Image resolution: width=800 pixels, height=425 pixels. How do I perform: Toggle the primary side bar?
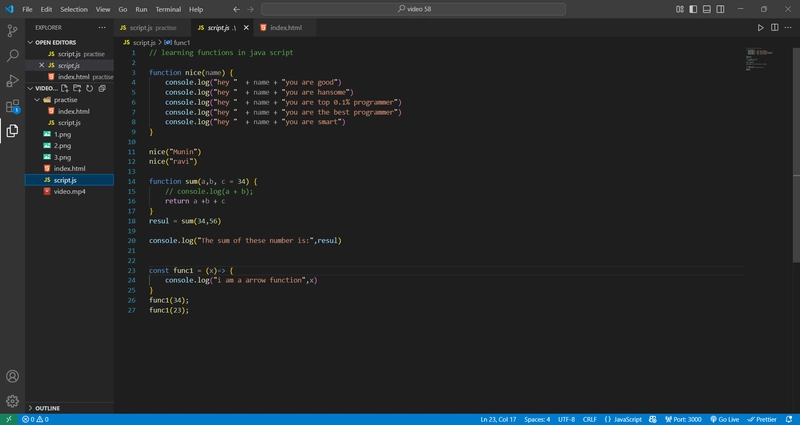tap(693, 9)
